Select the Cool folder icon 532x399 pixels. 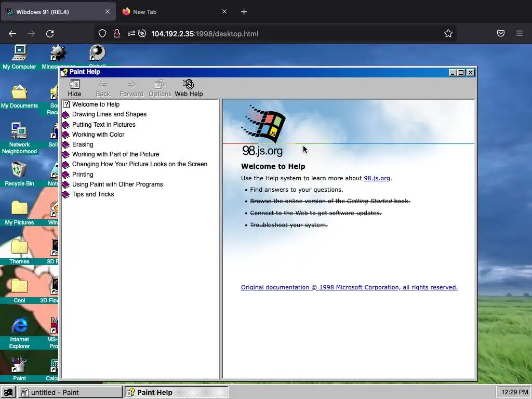pyautogui.click(x=19, y=291)
